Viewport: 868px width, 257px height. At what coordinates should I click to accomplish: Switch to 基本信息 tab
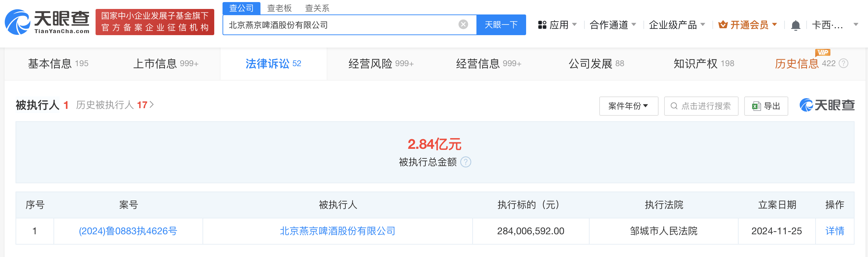[58, 64]
